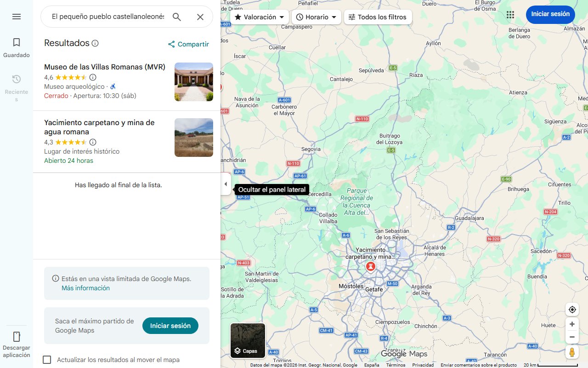Viewport: 588px width, 368px height.
Task: Open the Valoración filter dropdown
Action: pos(259,17)
